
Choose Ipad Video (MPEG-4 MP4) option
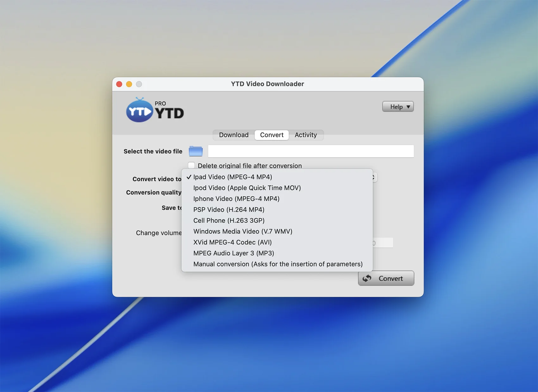[x=233, y=177]
